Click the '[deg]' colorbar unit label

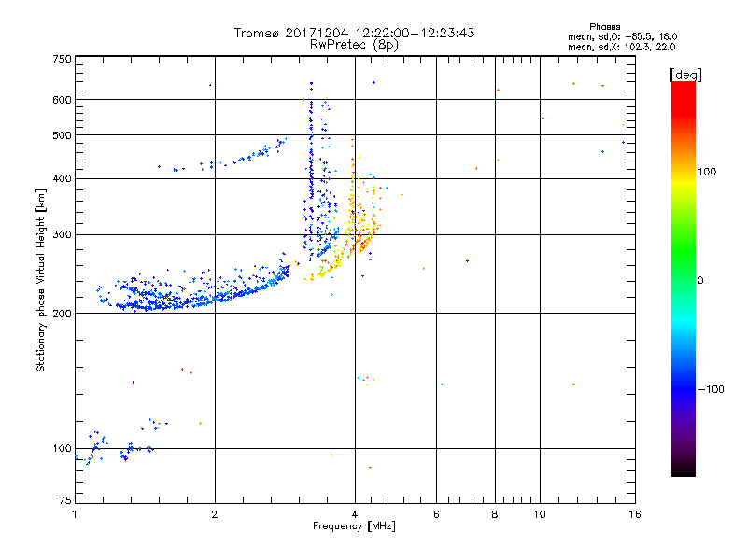(685, 75)
